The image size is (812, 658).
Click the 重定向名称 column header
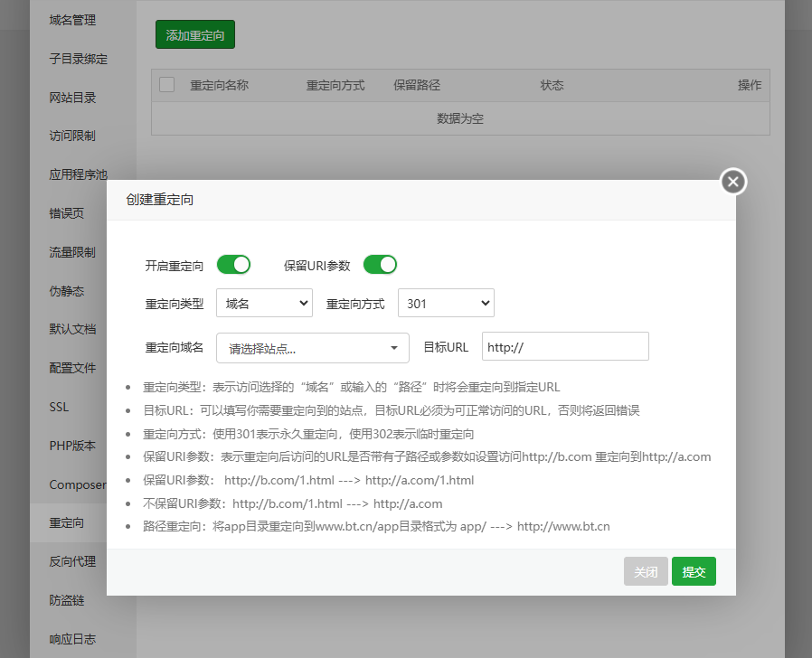[x=220, y=85]
